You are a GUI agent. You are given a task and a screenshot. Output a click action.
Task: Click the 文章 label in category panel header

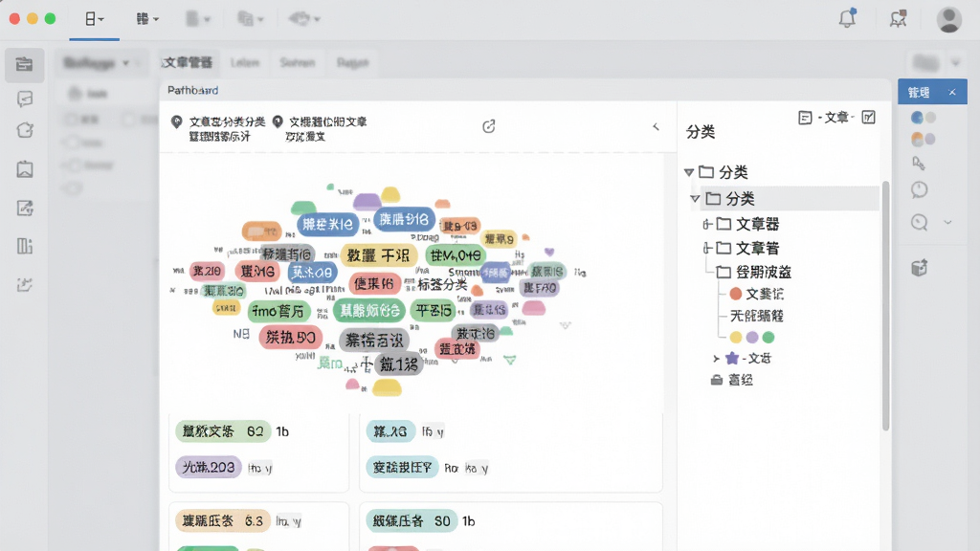(836, 118)
